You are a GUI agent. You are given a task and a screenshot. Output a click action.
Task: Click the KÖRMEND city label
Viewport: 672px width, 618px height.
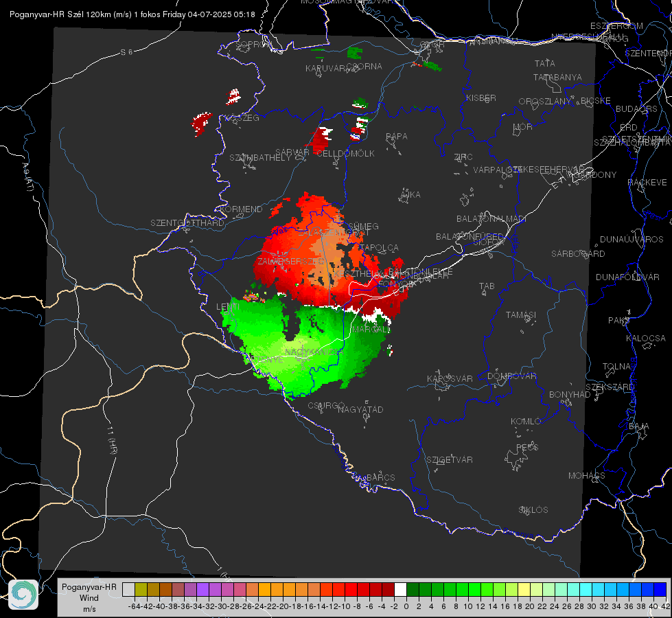click(240, 209)
